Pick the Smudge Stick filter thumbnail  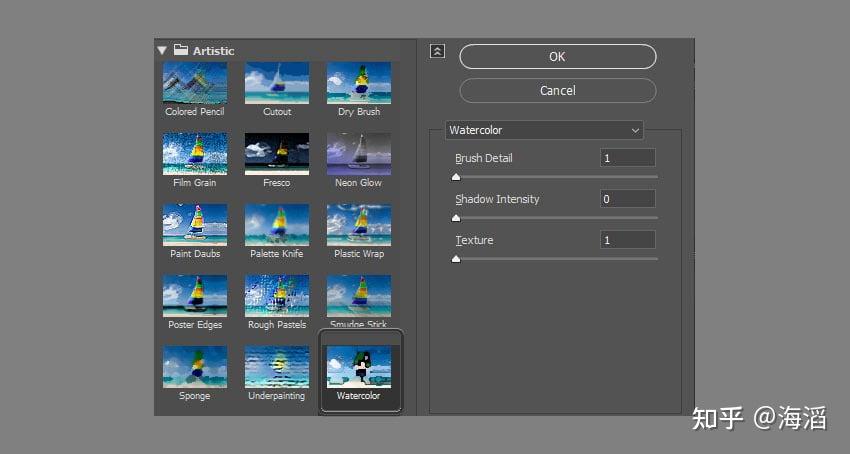(359, 296)
